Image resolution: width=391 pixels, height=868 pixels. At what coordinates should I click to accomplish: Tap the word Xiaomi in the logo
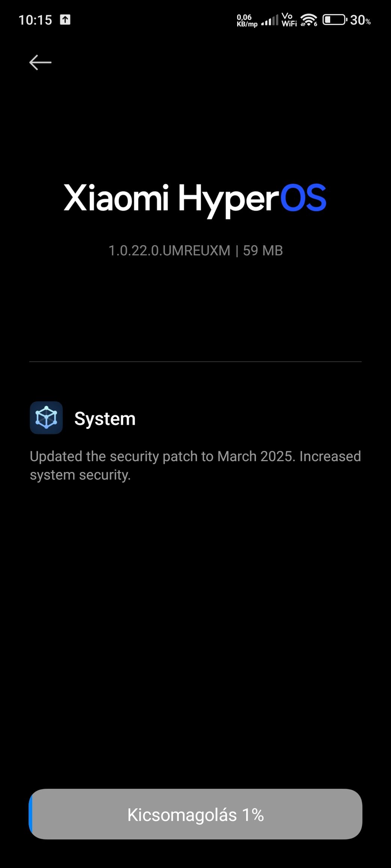pos(116,197)
